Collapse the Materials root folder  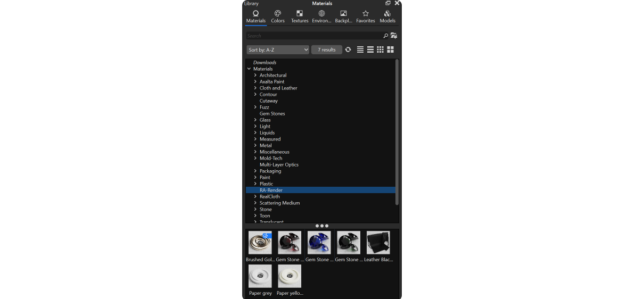pos(249,69)
